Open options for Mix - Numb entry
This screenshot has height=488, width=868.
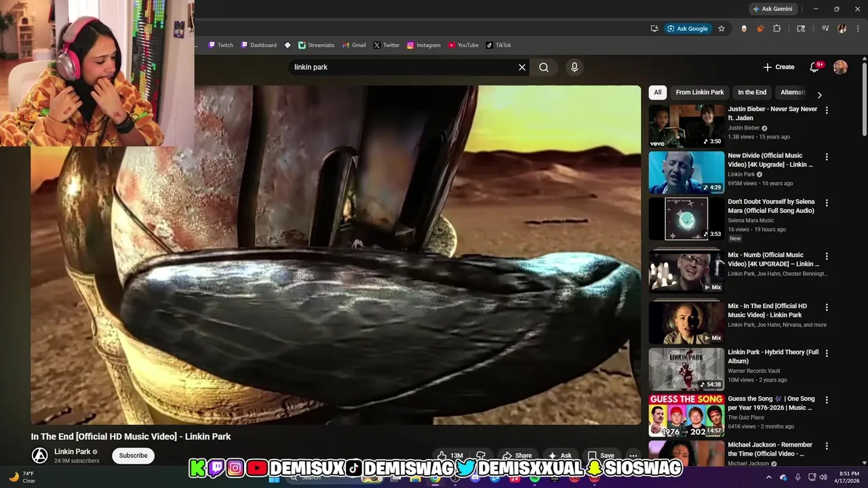click(826, 256)
